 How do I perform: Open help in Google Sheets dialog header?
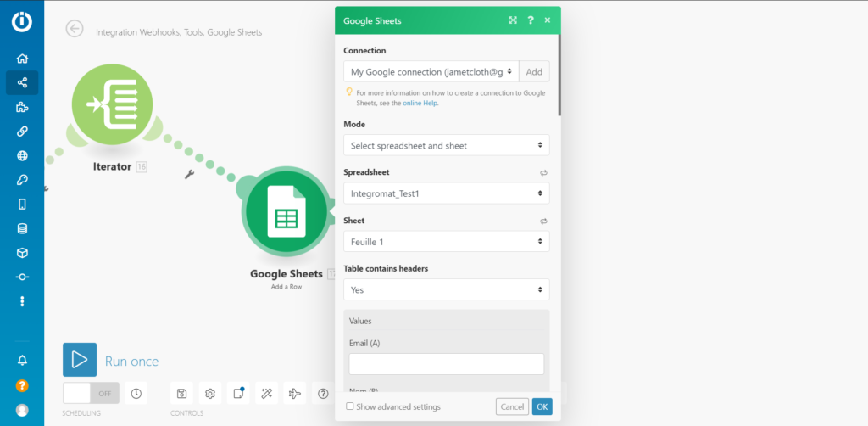531,20
